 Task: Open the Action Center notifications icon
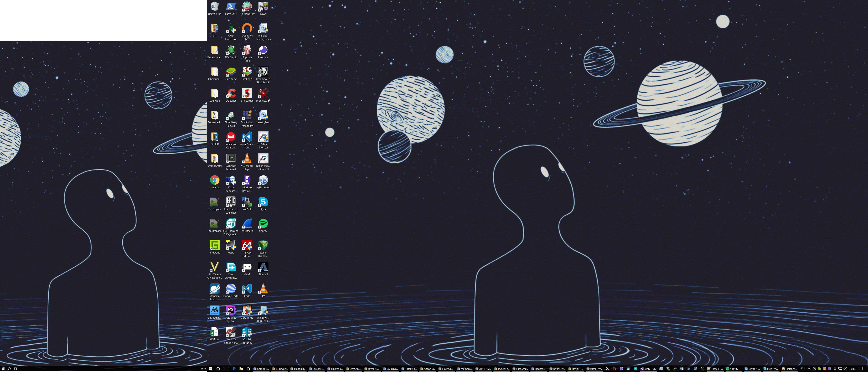coord(861,369)
